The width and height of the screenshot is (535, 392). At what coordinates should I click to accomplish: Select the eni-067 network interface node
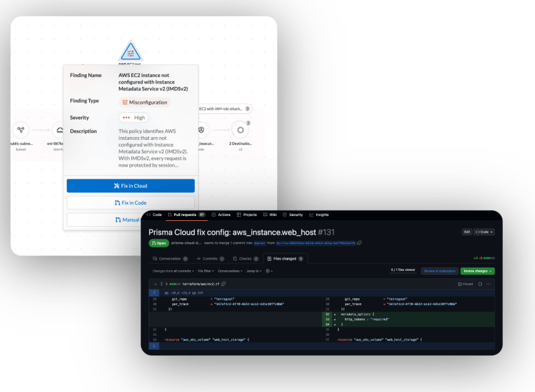pos(60,130)
